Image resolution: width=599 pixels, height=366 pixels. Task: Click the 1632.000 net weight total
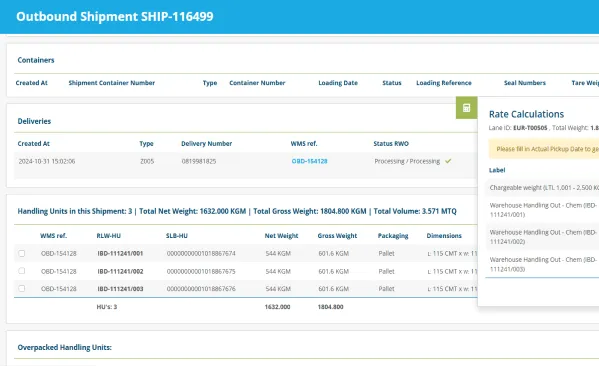pos(277,307)
